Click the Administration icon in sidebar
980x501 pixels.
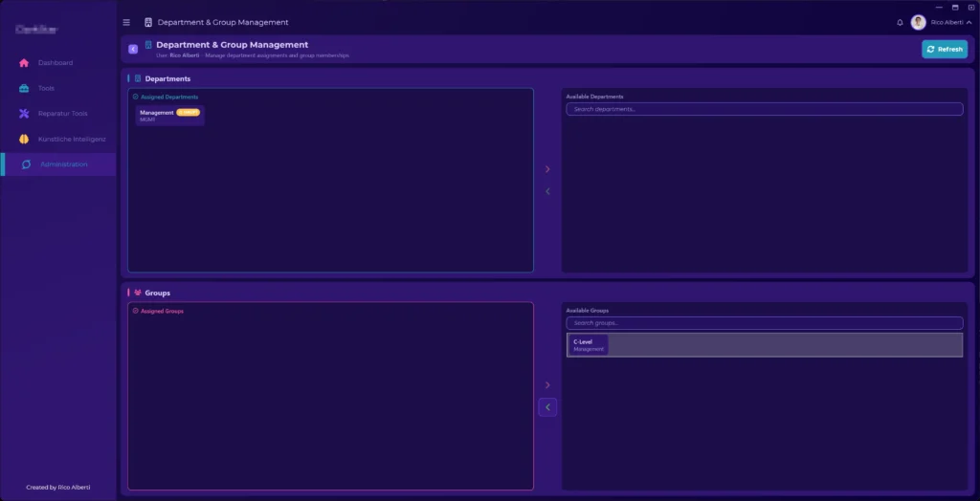[x=26, y=164]
